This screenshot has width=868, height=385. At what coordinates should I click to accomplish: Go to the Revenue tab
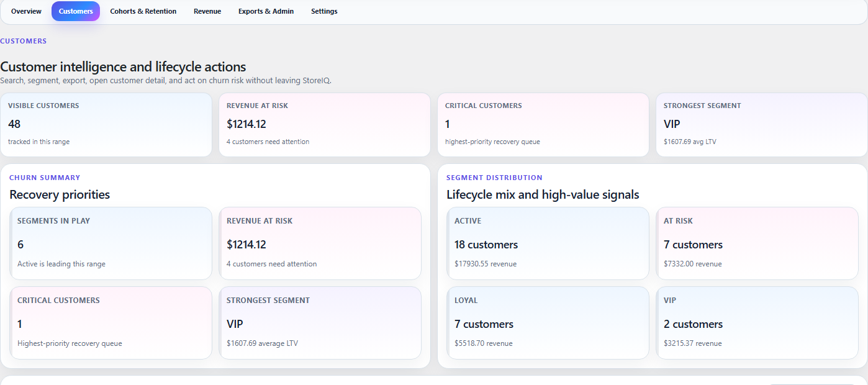coord(207,11)
